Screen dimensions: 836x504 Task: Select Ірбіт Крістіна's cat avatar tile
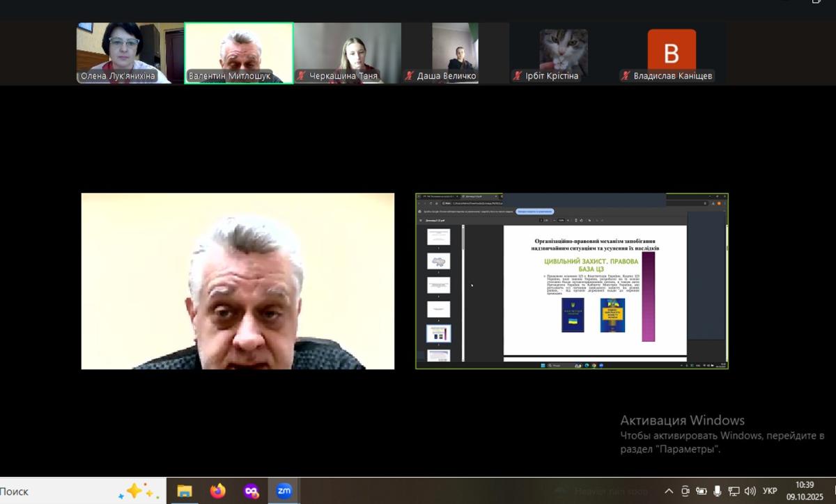[x=563, y=53]
